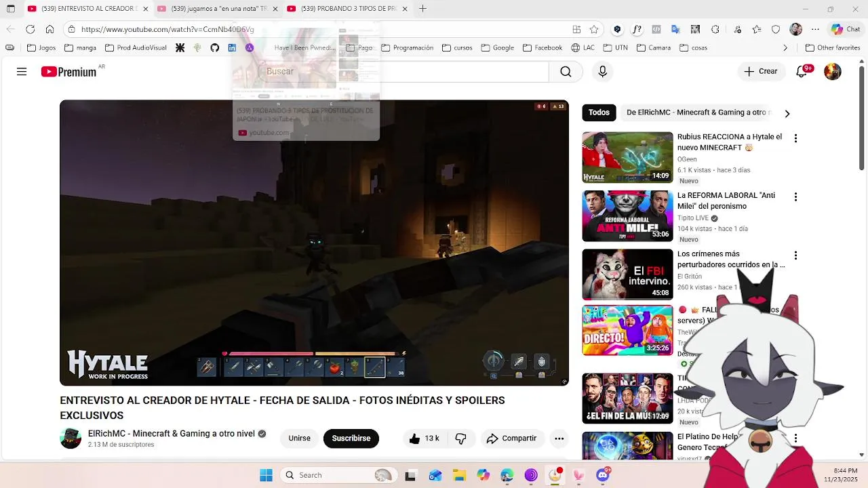The height and width of the screenshot is (488, 868).
Task: Open the ANTI MILEI reforma laboral thumbnail
Action: coord(627,216)
